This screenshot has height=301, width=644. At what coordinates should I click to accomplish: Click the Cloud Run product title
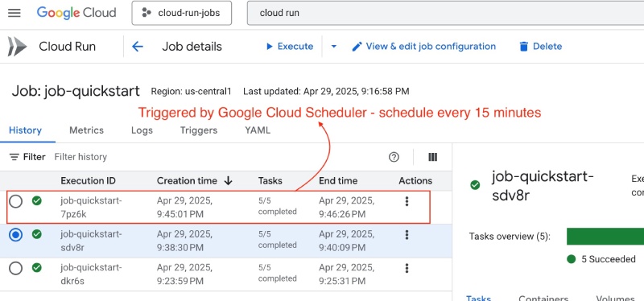(x=68, y=47)
